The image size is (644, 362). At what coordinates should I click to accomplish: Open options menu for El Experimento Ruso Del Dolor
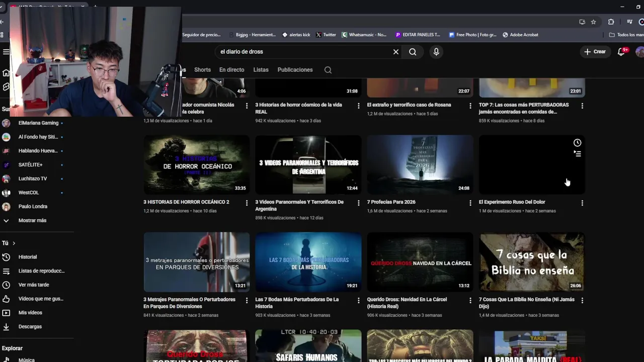[x=582, y=203]
